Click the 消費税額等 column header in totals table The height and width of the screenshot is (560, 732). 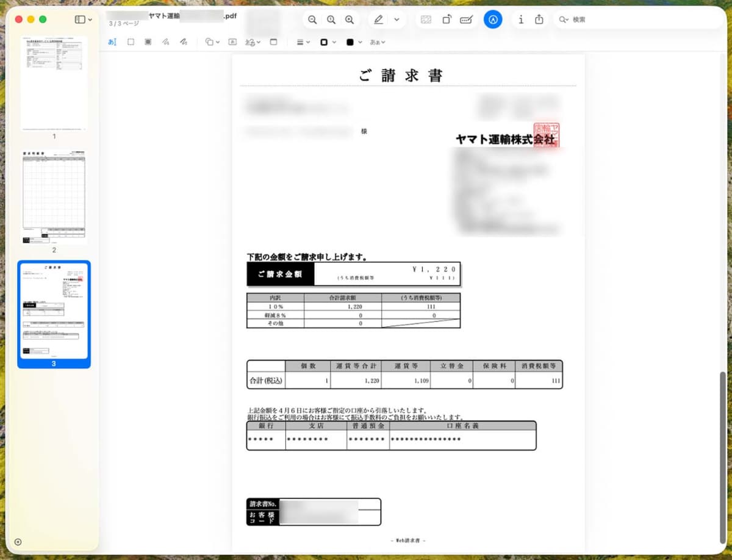pyautogui.click(x=538, y=366)
